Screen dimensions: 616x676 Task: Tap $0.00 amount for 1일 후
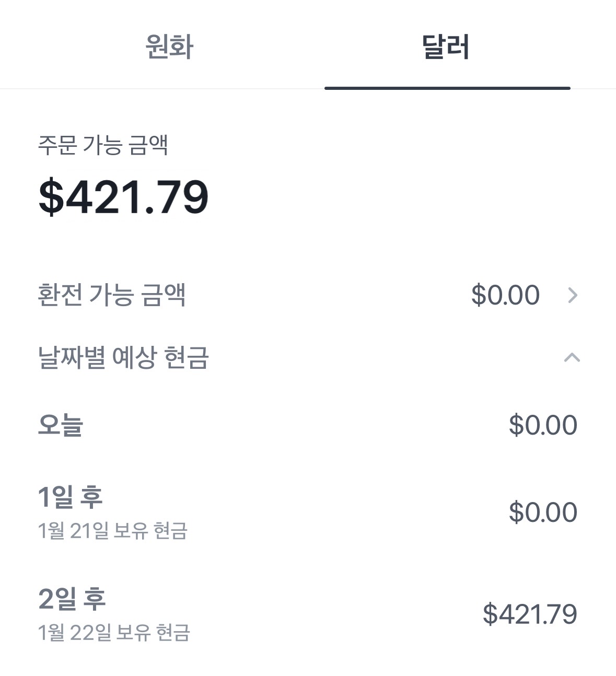[543, 512]
